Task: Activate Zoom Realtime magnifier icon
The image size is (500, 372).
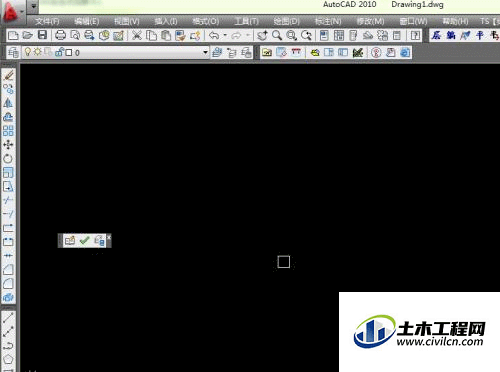Action: point(277,35)
